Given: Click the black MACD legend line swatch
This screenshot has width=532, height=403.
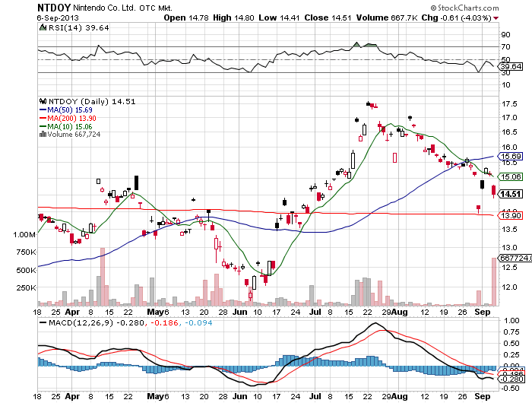Looking at the screenshot, I should pyautogui.click(x=43, y=322).
